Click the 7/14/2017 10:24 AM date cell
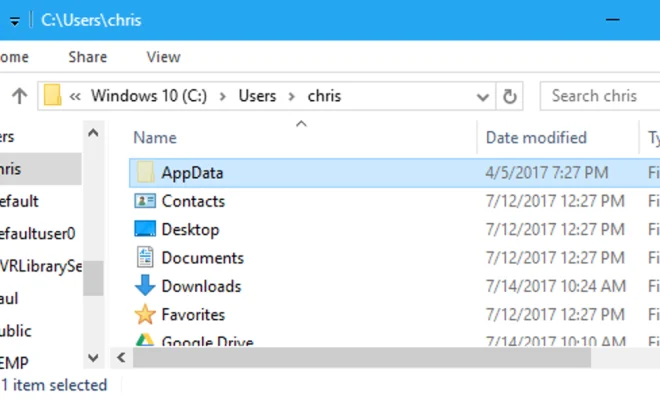The image size is (660, 400). click(x=556, y=286)
